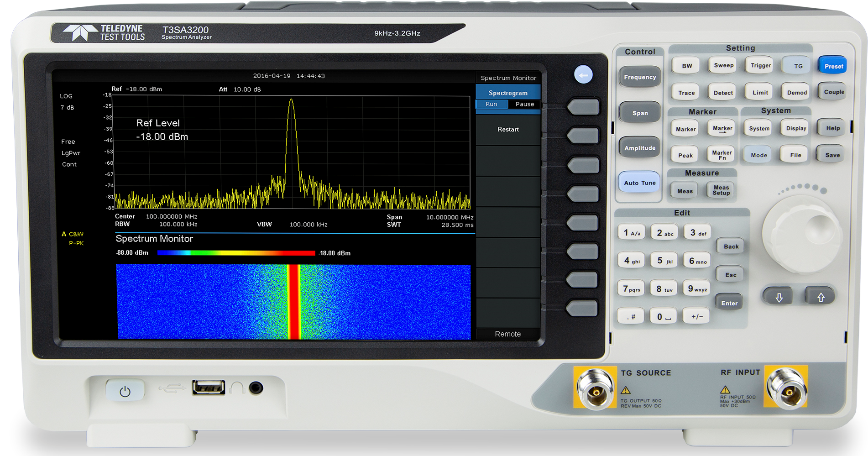Run Auto Tune
The height and width of the screenshot is (456, 868).
(640, 183)
